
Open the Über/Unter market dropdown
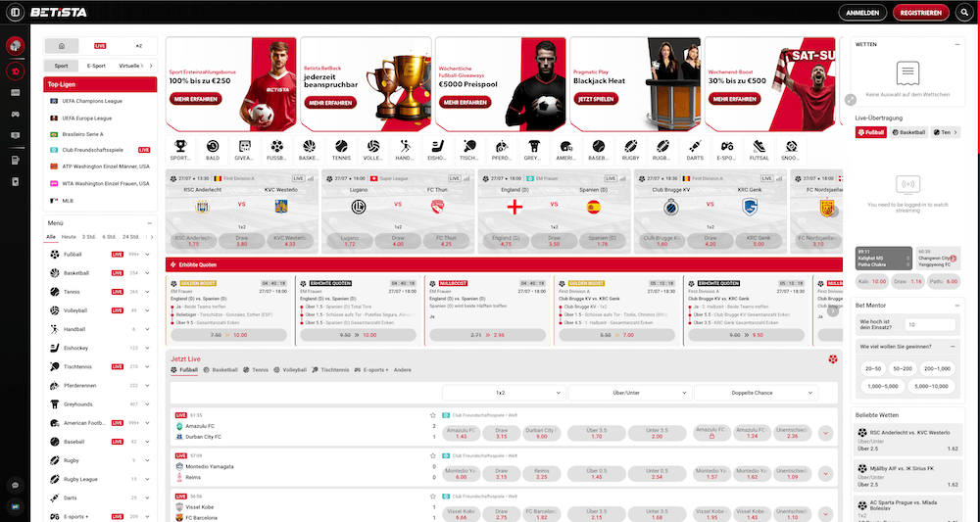[630, 393]
